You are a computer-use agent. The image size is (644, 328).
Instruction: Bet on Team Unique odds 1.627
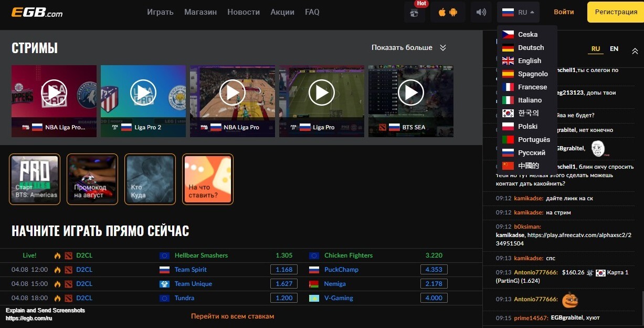coord(284,284)
